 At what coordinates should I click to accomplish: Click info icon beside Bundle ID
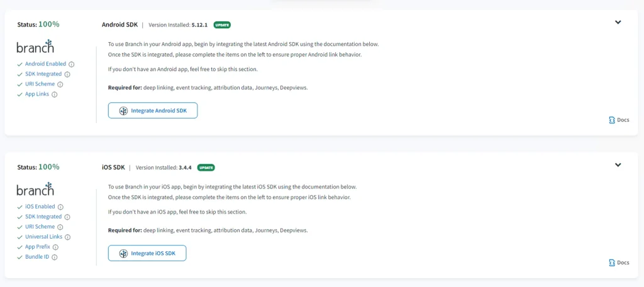point(55,257)
